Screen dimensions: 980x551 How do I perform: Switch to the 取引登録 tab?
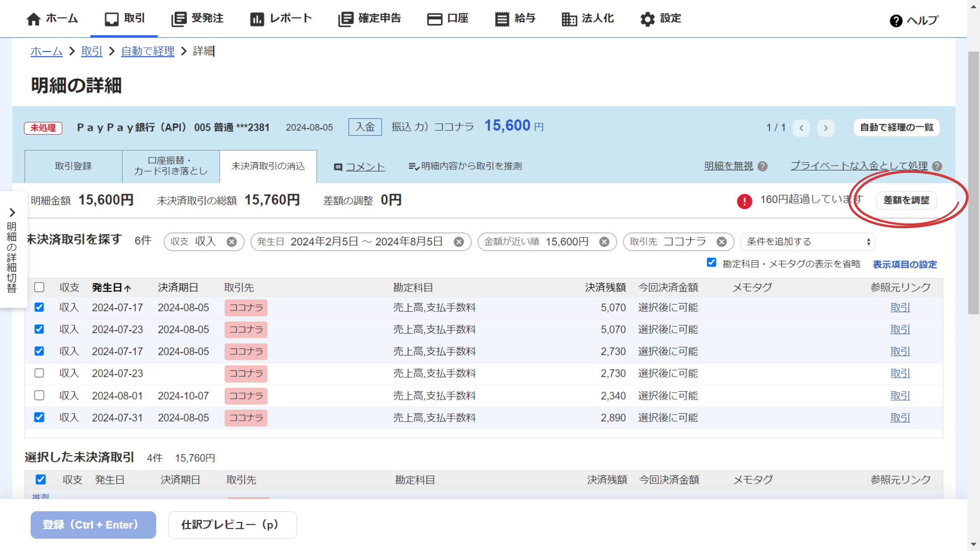(x=73, y=166)
